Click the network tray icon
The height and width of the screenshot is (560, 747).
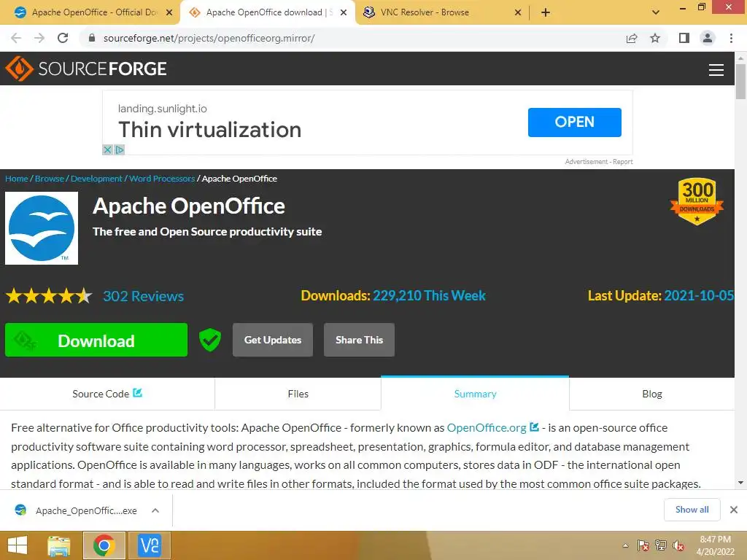pyautogui.click(x=661, y=545)
